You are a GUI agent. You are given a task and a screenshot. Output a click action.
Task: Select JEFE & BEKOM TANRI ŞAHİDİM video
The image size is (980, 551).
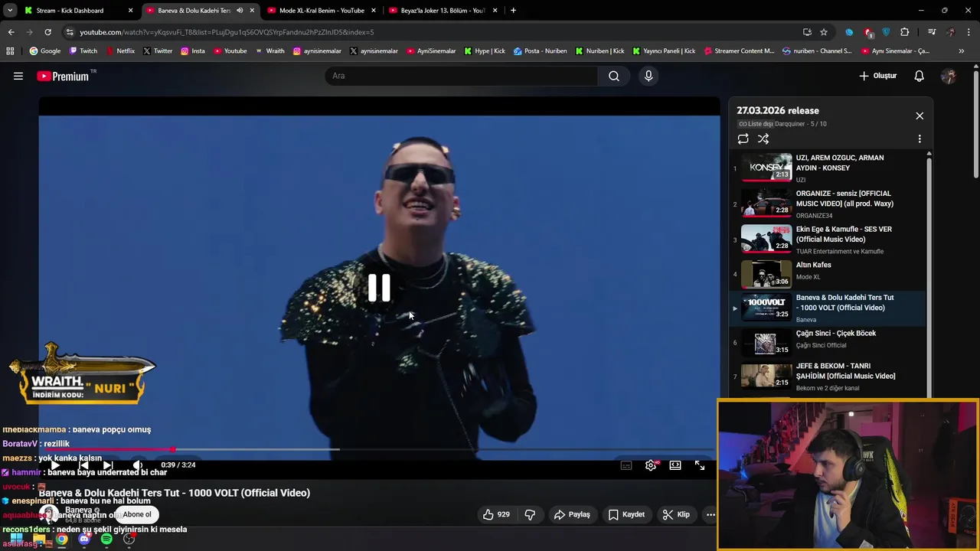click(827, 377)
